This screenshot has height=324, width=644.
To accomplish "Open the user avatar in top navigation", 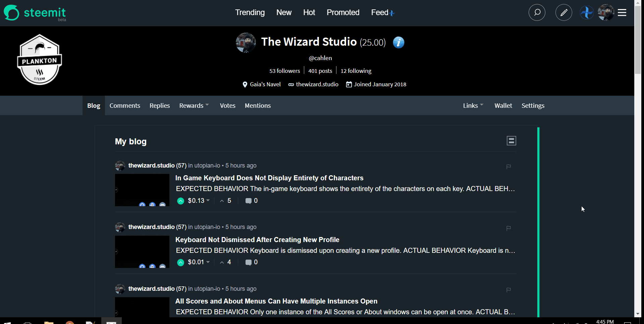I will pyautogui.click(x=606, y=13).
